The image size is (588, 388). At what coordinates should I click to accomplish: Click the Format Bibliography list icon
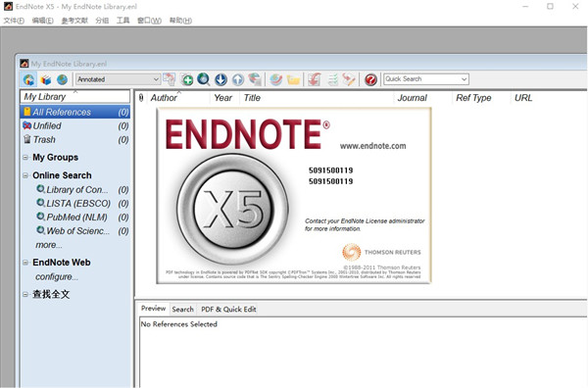point(332,79)
